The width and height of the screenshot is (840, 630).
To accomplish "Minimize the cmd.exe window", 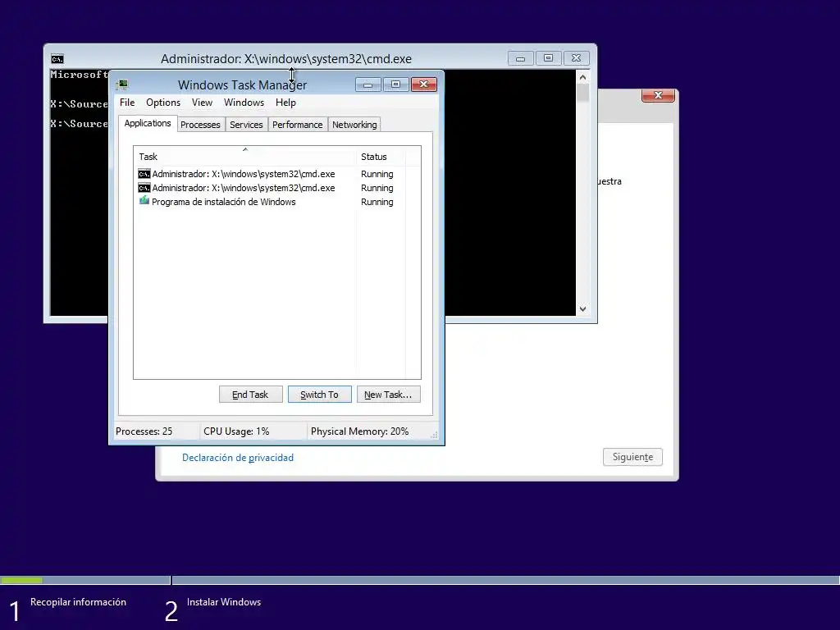I will pos(520,58).
